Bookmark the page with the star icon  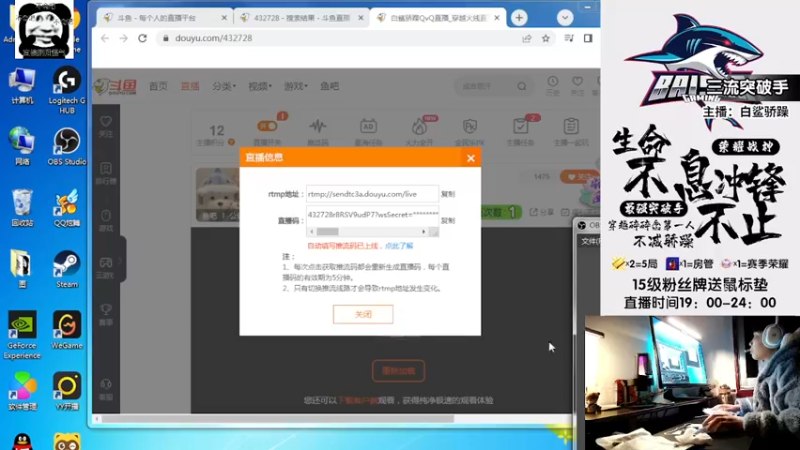click(x=546, y=38)
